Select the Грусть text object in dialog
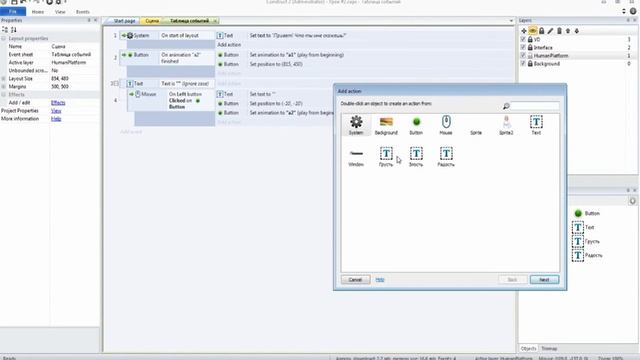The image size is (640, 360). coord(386,157)
